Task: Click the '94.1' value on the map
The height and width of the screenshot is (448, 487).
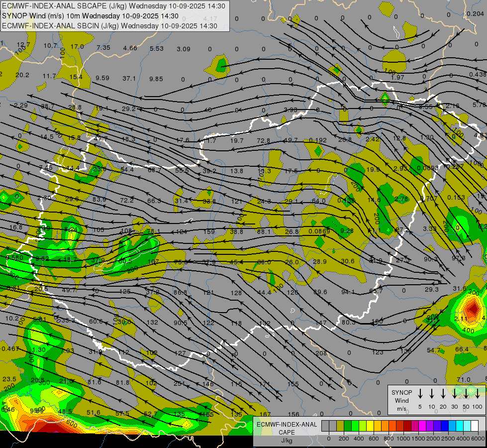Action: click(348, 292)
